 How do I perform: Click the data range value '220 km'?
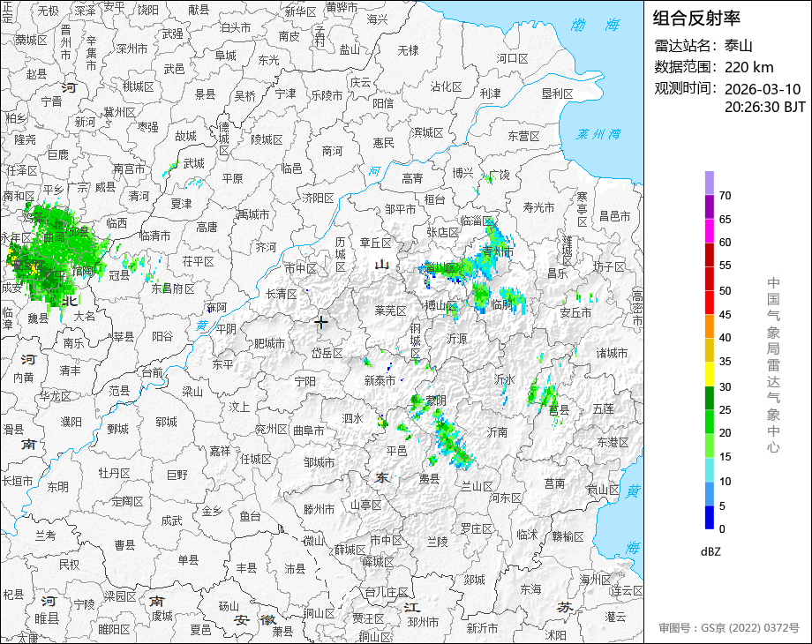point(748,67)
